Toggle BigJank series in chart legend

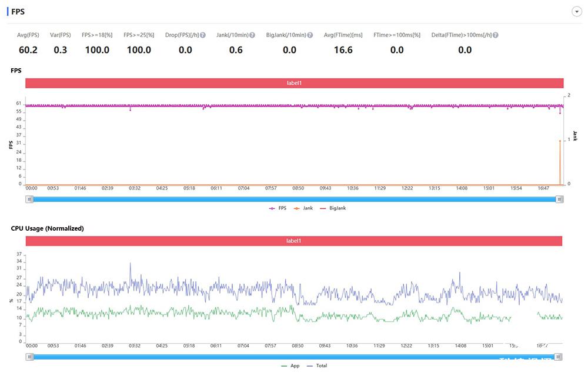point(333,208)
